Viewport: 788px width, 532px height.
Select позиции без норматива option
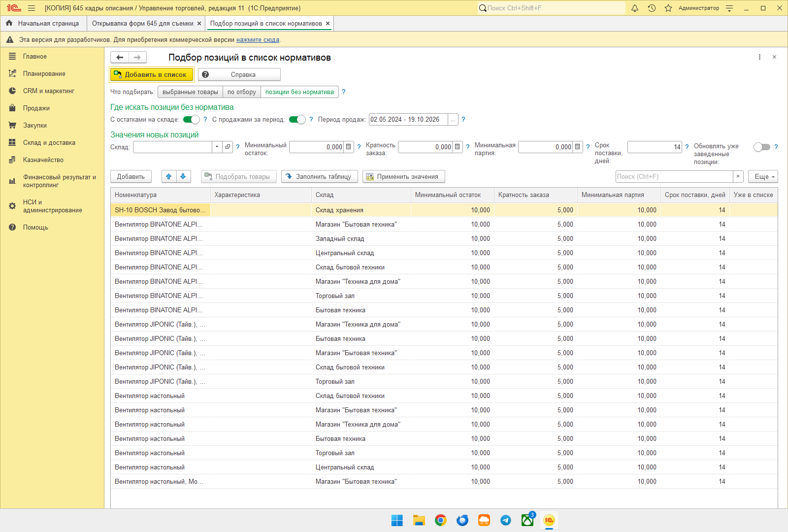299,92
